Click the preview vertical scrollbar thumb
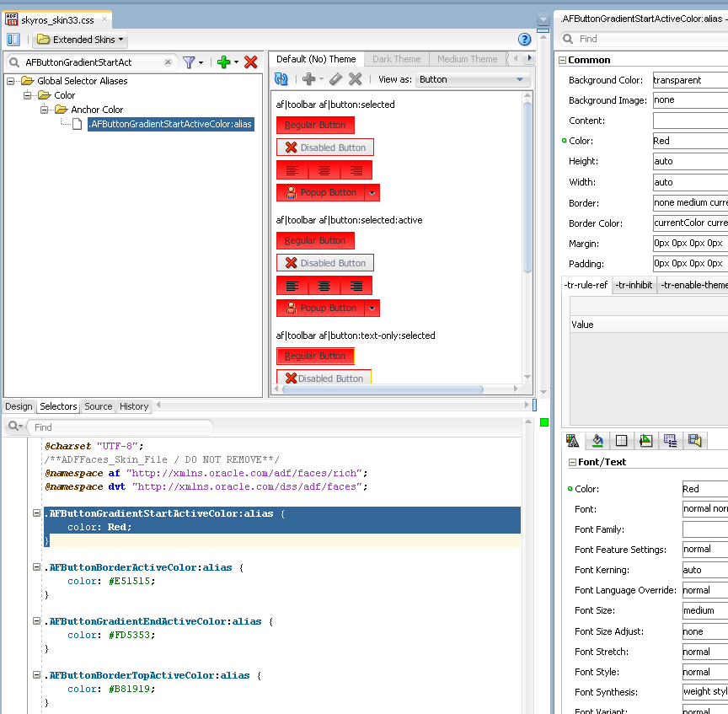The width and height of the screenshot is (728, 714). 527,187
